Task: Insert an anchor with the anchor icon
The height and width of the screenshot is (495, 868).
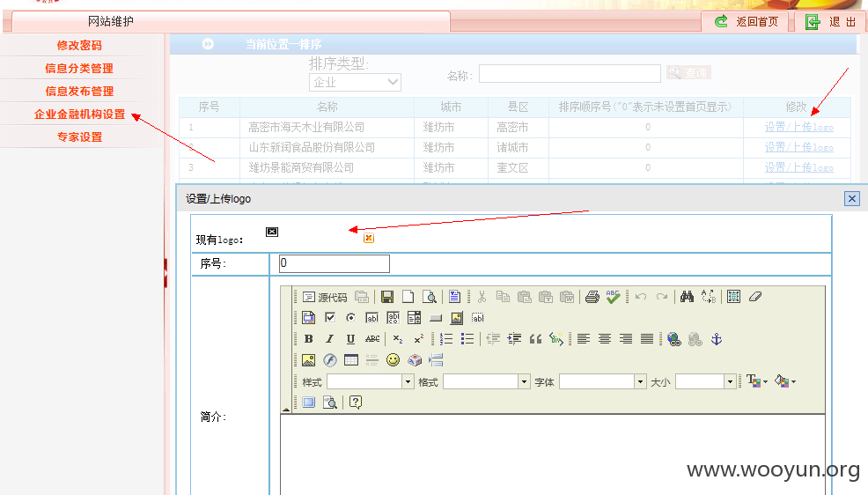Action: pyautogui.click(x=717, y=339)
